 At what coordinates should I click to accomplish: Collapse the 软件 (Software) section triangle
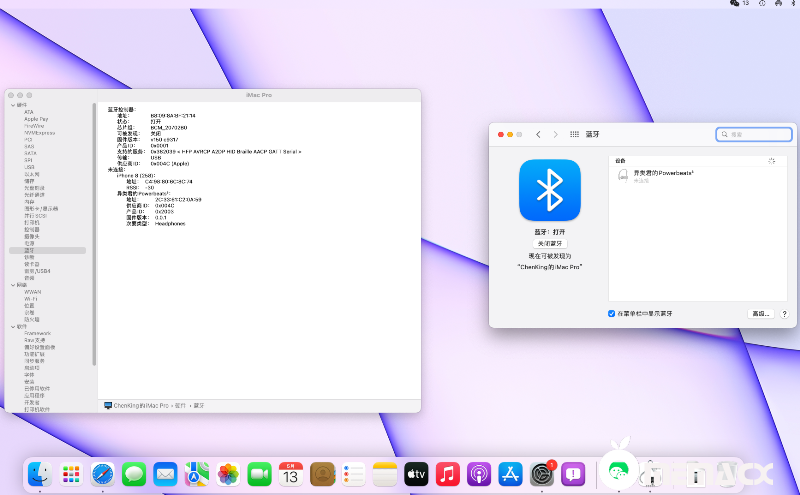tap(12, 326)
